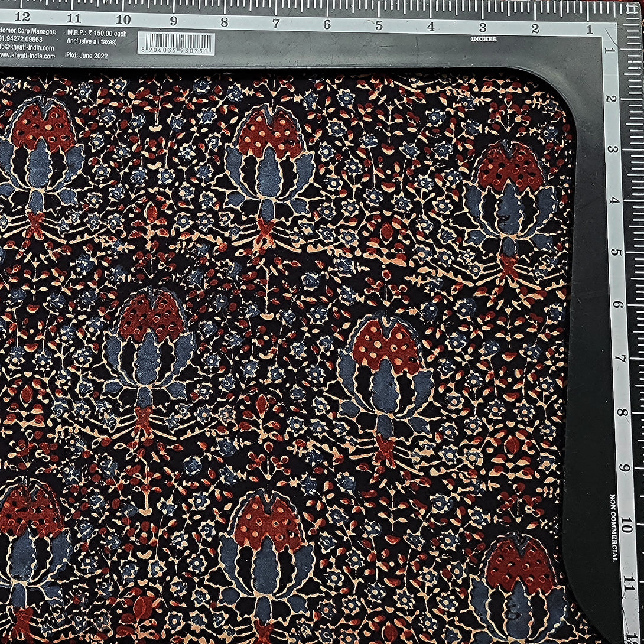The height and width of the screenshot is (644, 644).
Task: Click number 12 on the horizontal ruler
Action: pos(22,17)
